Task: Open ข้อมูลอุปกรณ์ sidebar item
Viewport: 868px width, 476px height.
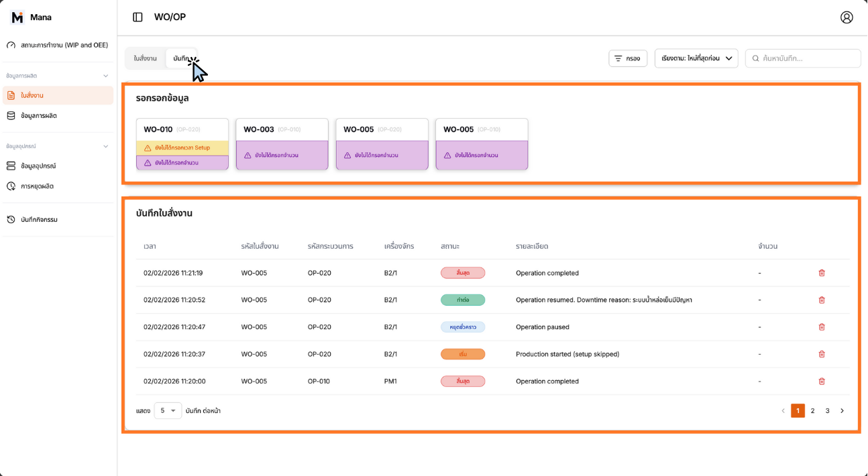Action: tap(38, 166)
